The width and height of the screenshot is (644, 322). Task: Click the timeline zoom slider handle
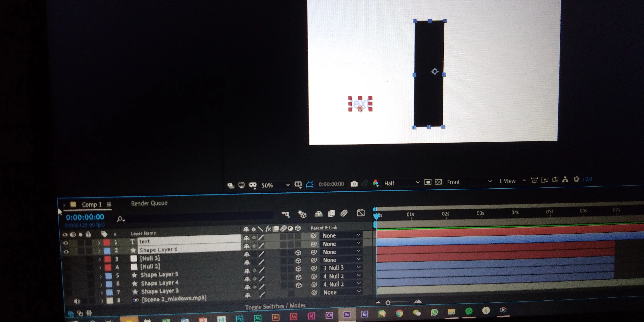pos(388,303)
